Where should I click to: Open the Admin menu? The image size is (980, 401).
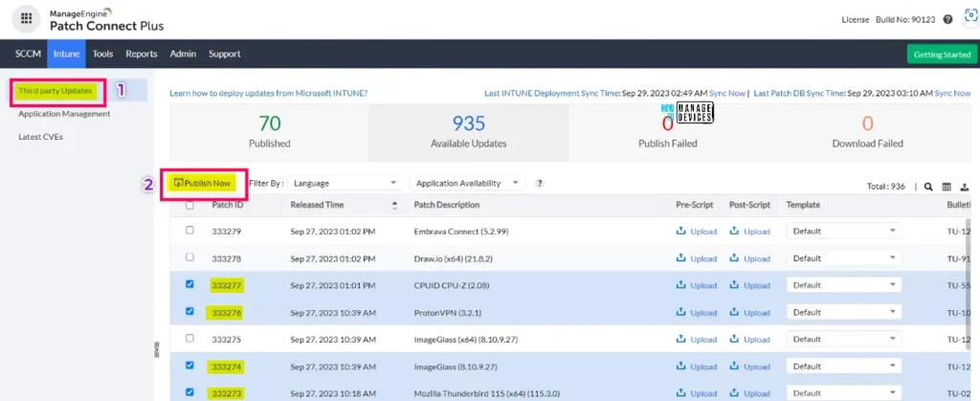183,54
